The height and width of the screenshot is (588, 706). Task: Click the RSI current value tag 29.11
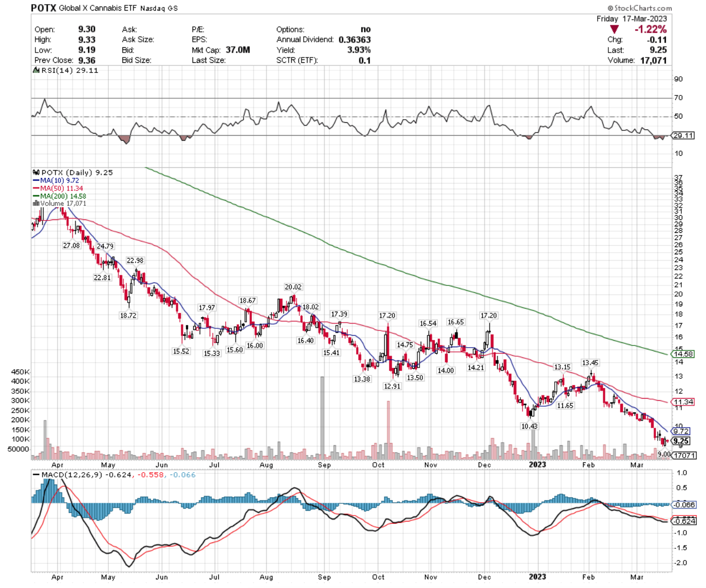click(x=683, y=136)
